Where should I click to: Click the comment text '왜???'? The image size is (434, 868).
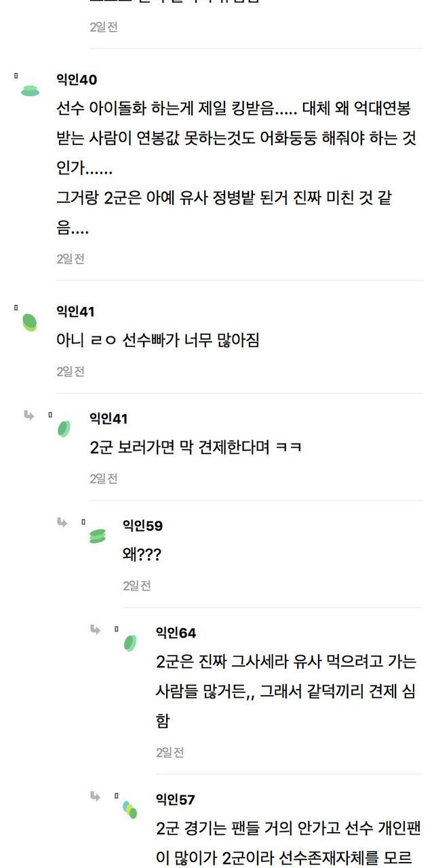click(x=142, y=555)
